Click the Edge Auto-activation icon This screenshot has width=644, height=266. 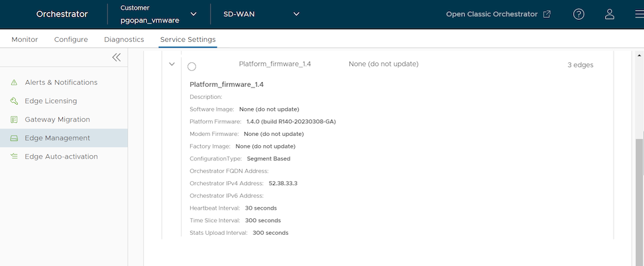tap(14, 157)
